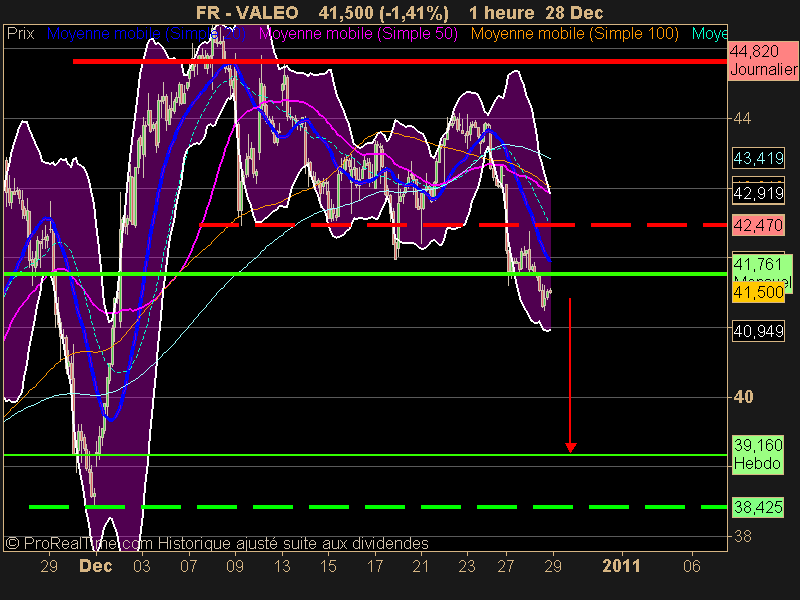The height and width of the screenshot is (600, 800).
Task: Click the 27 date axis label
Action: pos(506,566)
